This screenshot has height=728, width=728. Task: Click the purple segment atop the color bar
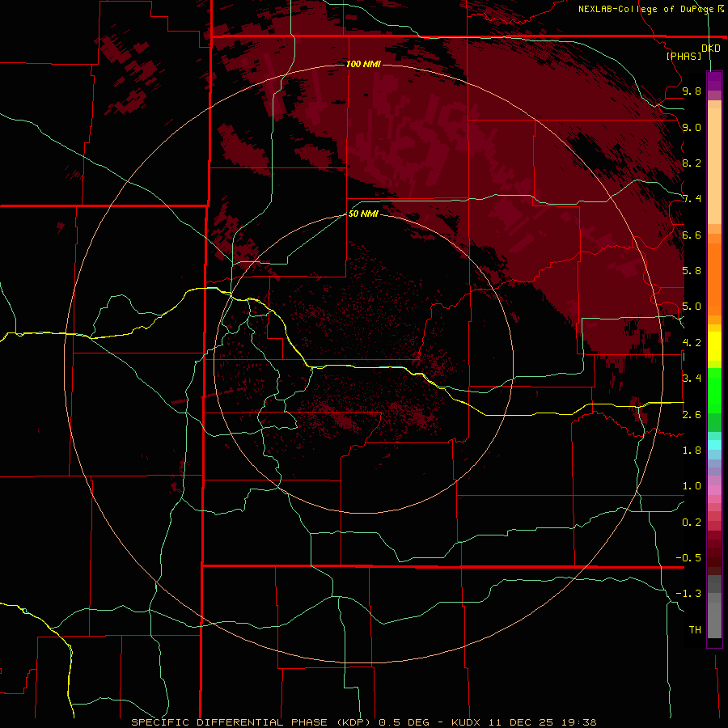(714, 81)
